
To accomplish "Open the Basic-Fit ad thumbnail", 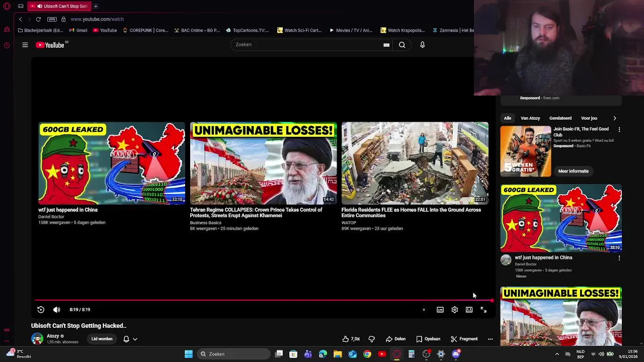I will pyautogui.click(x=526, y=151).
